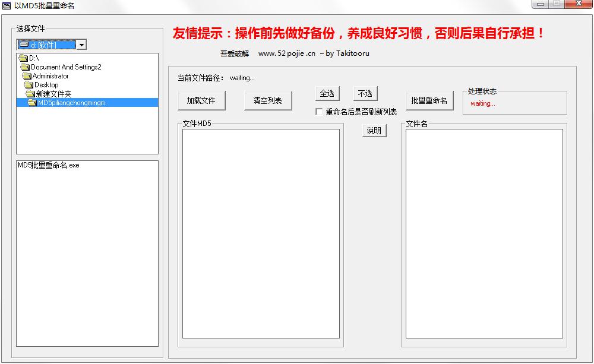594x364 pixels.
Task: Enable 重命名后是否刷新列表 checkbox
Action: 320,111
